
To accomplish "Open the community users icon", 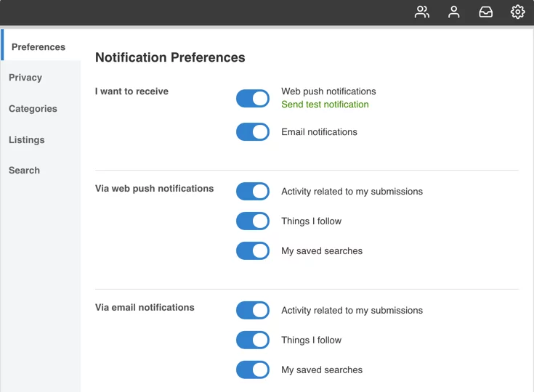I will coord(422,12).
